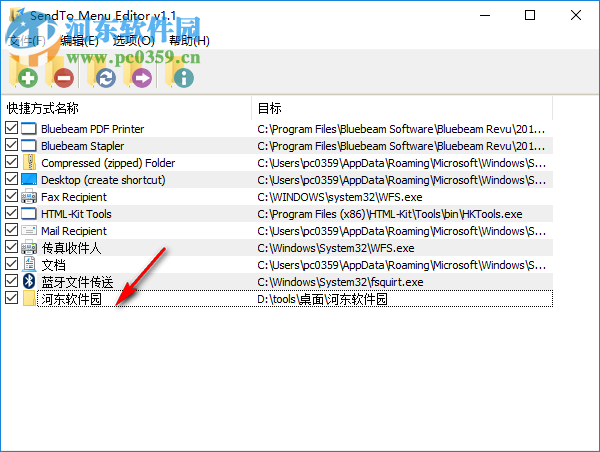Click the Fax Recipient fax machine icon
Screen dimensions: 600x452
29,196
